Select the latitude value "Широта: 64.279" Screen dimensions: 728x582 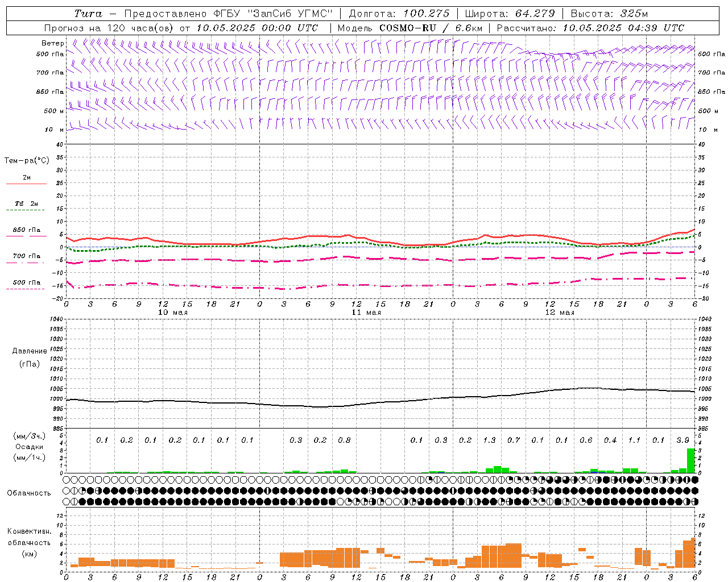[x=510, y=14]
